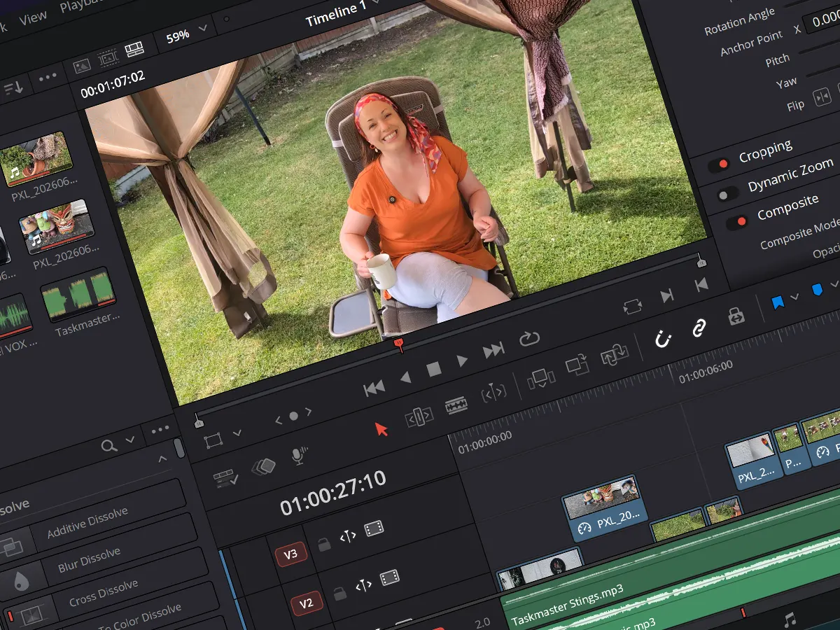
Task: Select the Trim Edit Mode tool
Action: 419,416
